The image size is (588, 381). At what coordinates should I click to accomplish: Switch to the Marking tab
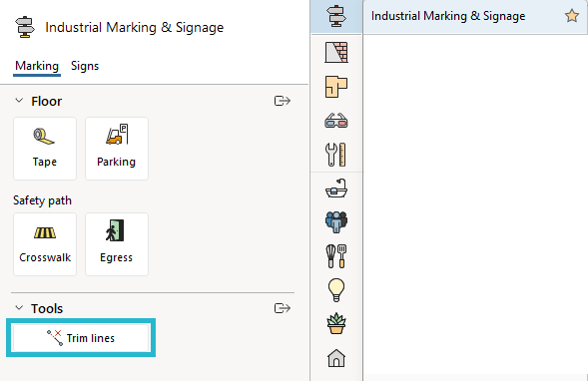(x=37, y=66)
